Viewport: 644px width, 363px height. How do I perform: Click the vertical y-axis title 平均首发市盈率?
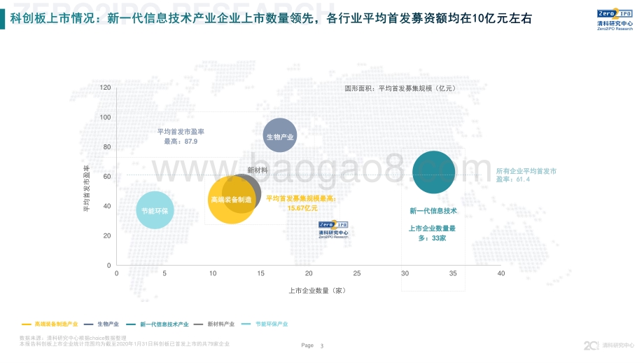tap(86, 189)
